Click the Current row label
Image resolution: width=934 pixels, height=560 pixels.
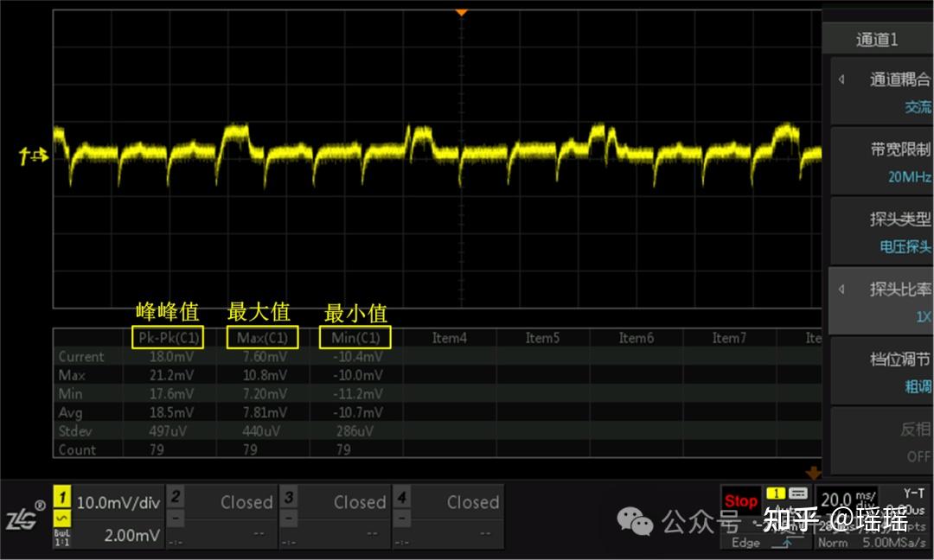(x=81, y=356)
